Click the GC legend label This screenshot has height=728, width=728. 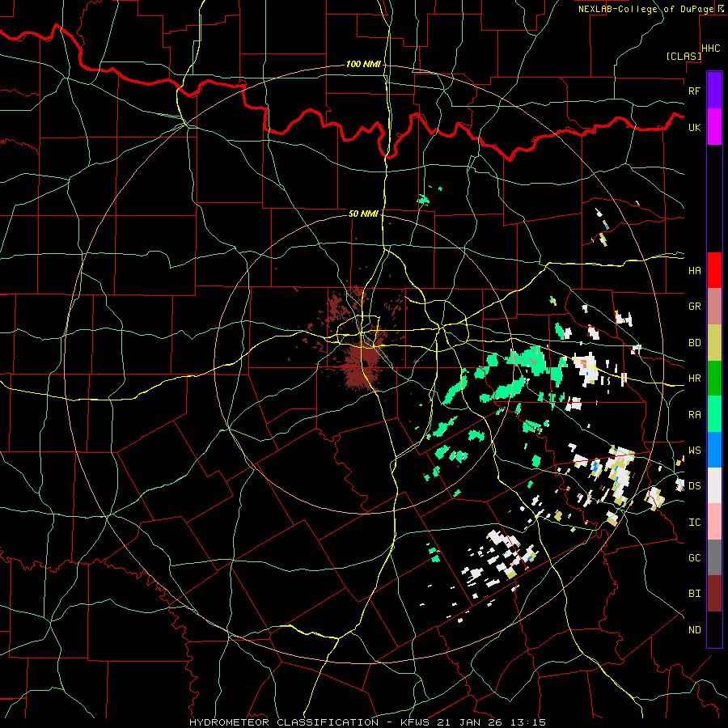point(694,558)
